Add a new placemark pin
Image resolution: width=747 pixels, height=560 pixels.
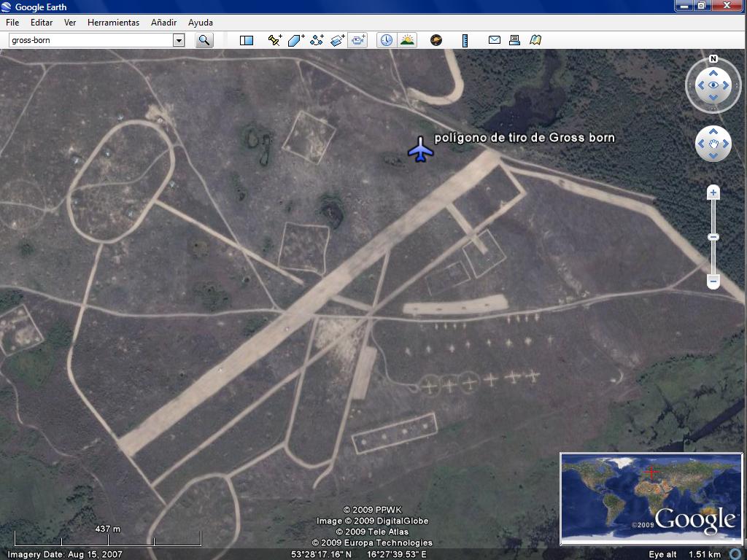(275, 40)
